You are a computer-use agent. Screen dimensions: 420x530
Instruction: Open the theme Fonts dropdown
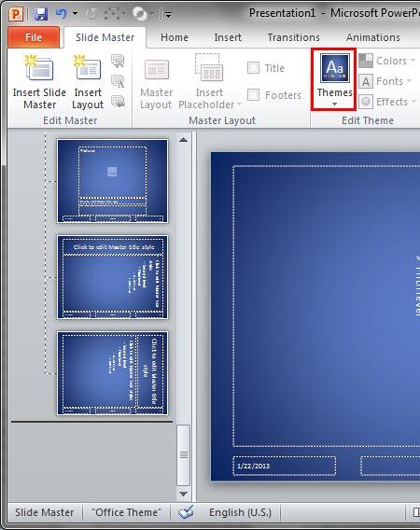(385, 81)
